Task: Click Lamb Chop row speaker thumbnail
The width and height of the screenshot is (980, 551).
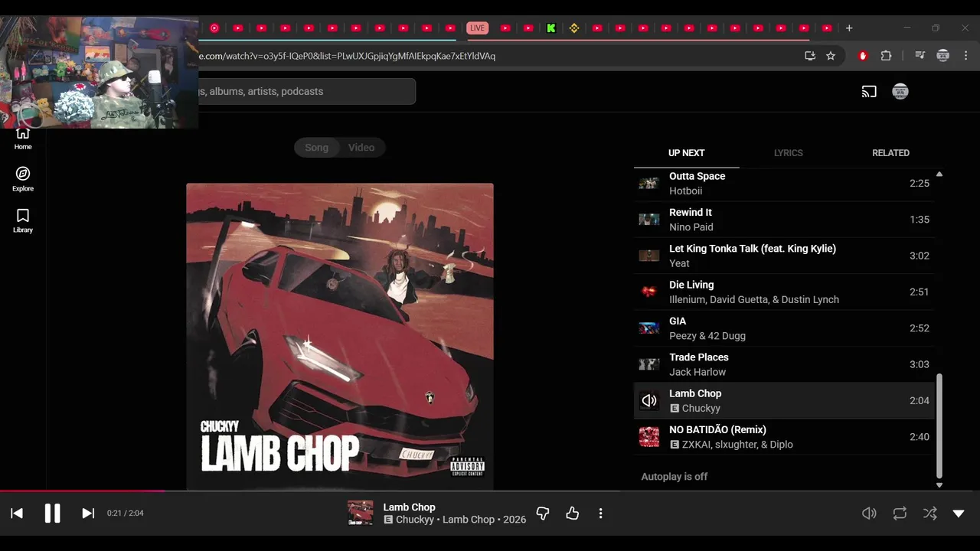Action: (649, 400)
